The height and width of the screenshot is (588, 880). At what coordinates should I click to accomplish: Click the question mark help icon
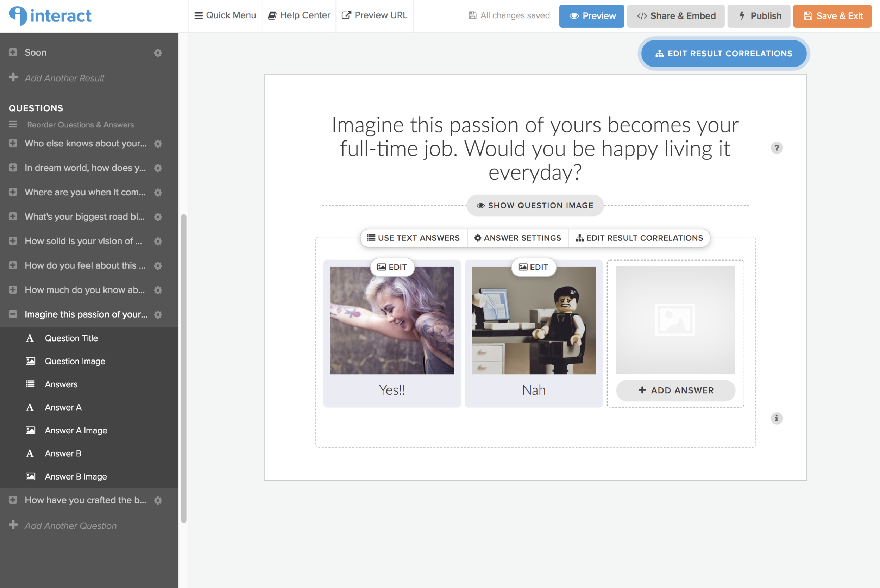coord(777,148)
